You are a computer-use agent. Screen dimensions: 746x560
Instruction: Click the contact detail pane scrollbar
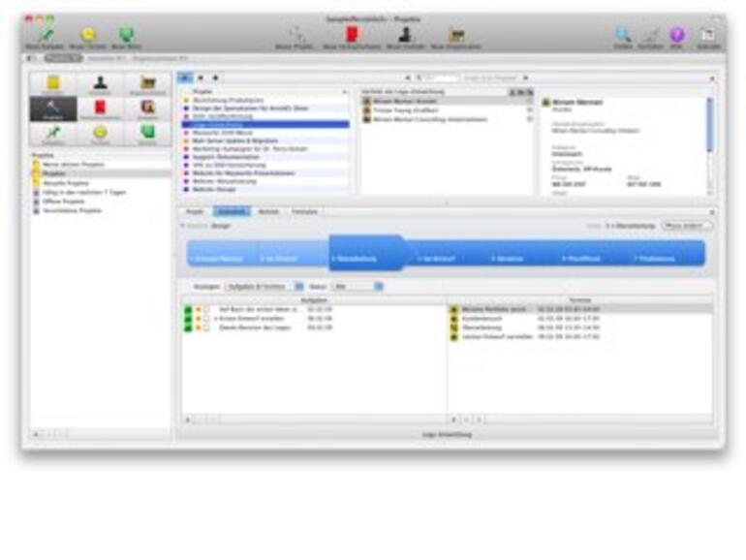[709, 125]
